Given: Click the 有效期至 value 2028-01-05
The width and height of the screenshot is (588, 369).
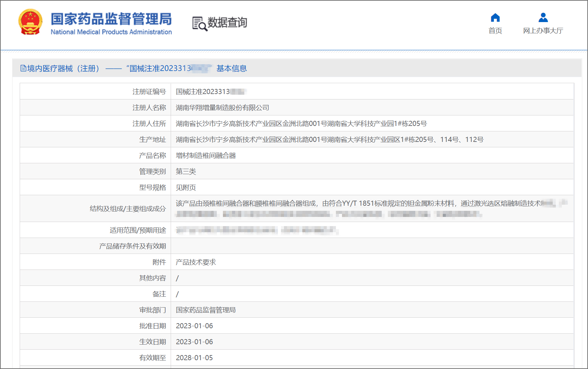Looking at the screenshot, I should [x=194, y=358].
